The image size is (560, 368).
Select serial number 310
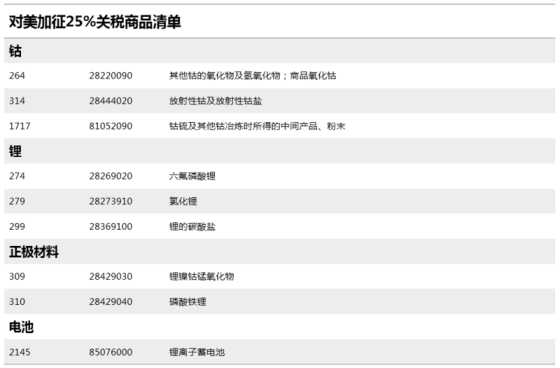point(17,302)
